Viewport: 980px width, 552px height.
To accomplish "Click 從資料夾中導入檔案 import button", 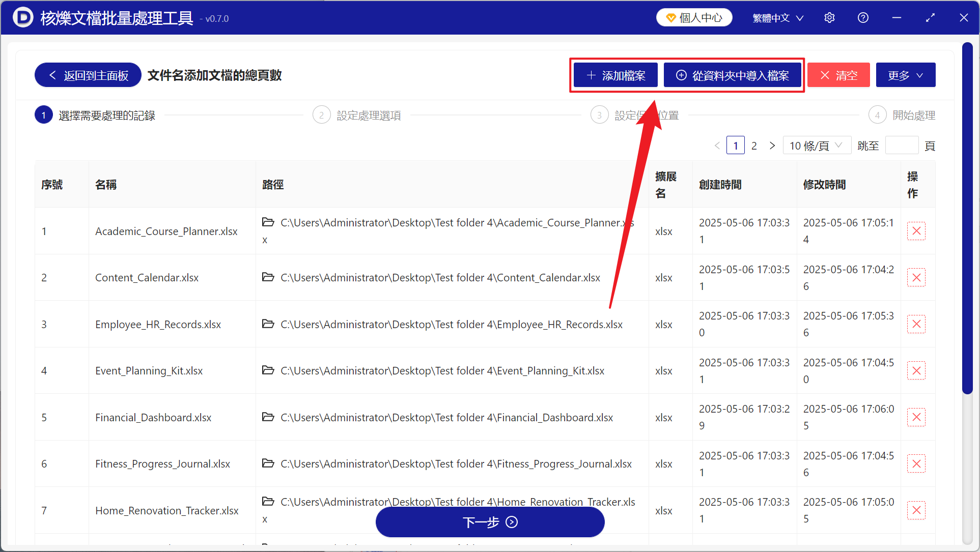I will point(733,75).
